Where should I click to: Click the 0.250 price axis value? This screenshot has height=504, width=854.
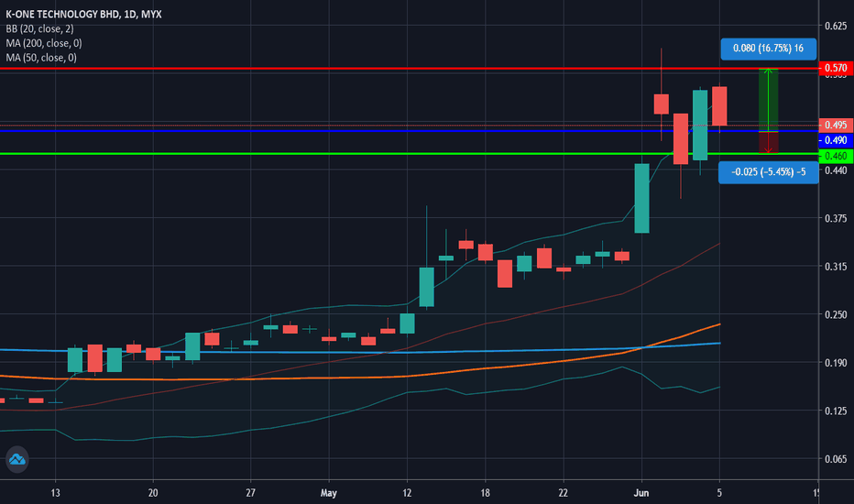[836, 315]
